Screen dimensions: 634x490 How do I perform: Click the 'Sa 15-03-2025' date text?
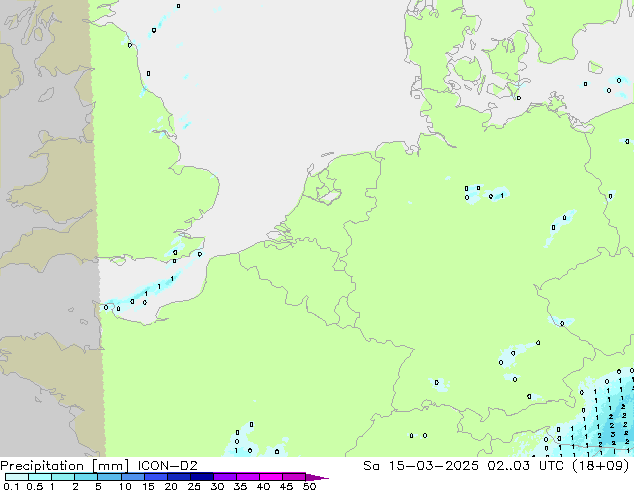tap(421, 466)
